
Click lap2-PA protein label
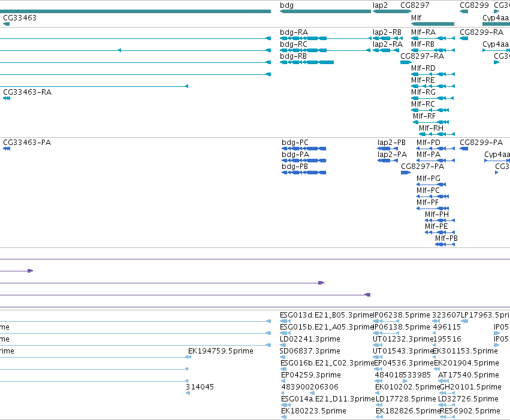point(393,155)
